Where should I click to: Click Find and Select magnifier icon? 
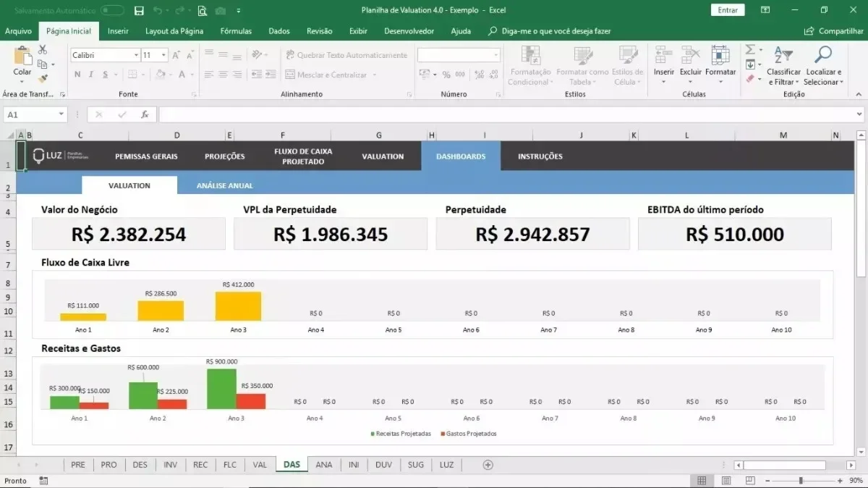tap(823, 55)
